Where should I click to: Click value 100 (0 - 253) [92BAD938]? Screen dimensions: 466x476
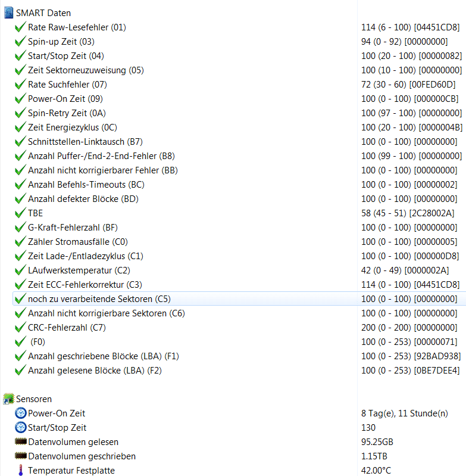click(x=411, y=356)
